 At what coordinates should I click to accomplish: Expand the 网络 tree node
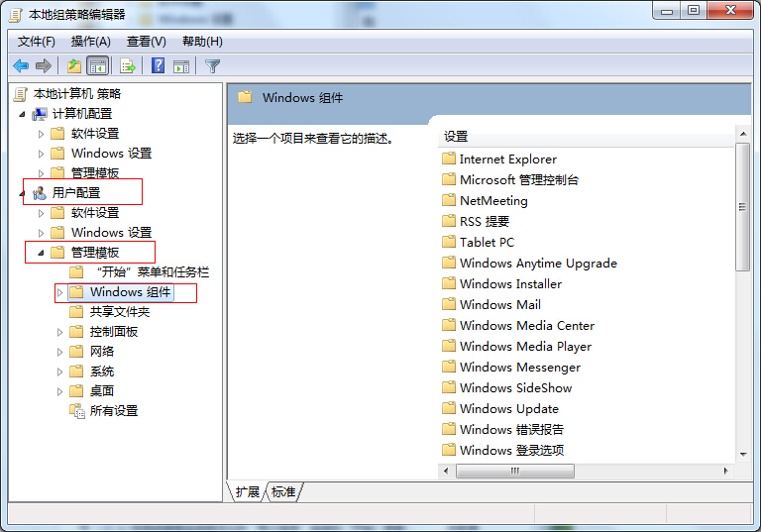coord(60,352)
